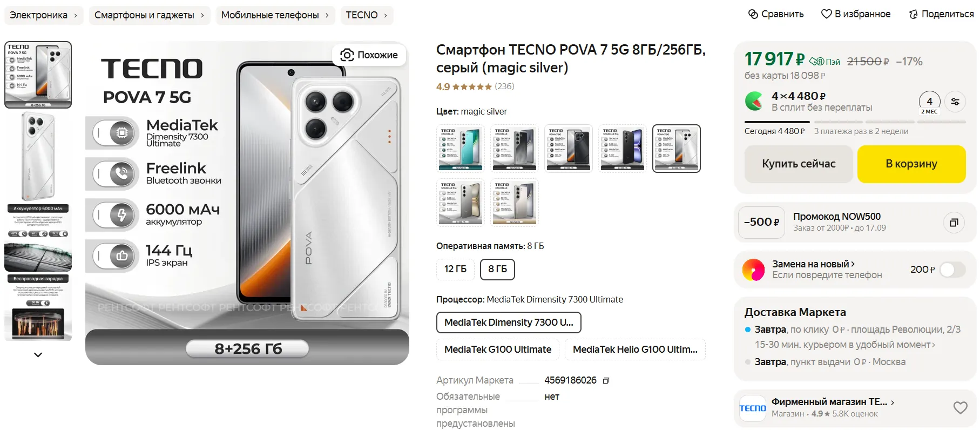Expand the TECNO breadcrumb chevron
This screenshot has height=430, width=980.
(386, 15)
